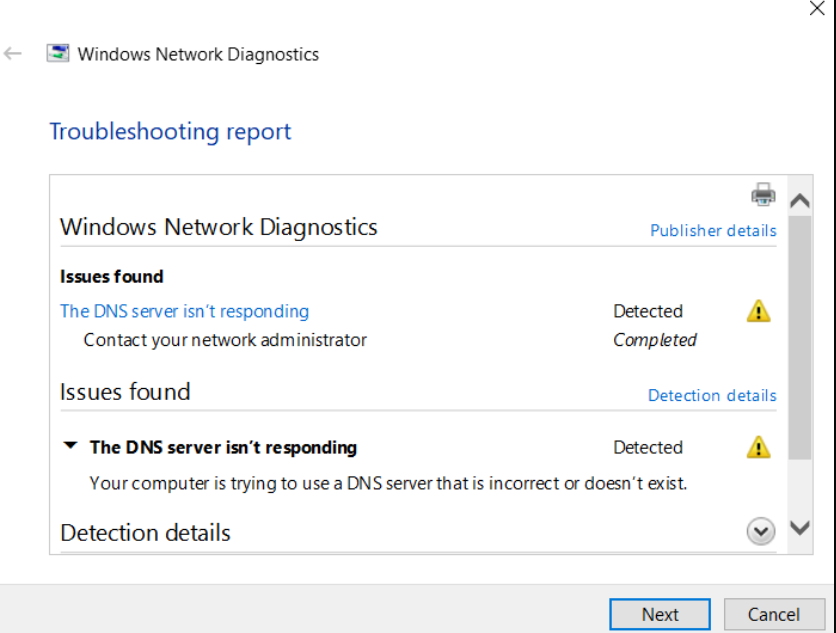This screenshot has width=836, height=633.
Task: Click the back arrow in the title bar
Action: 13,54
